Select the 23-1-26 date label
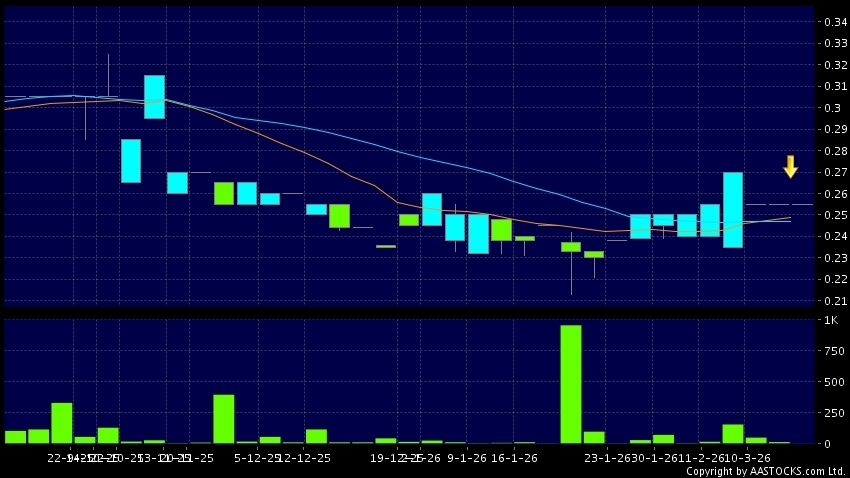This screenshot has height=478, width=850. (x=605, y=458)
